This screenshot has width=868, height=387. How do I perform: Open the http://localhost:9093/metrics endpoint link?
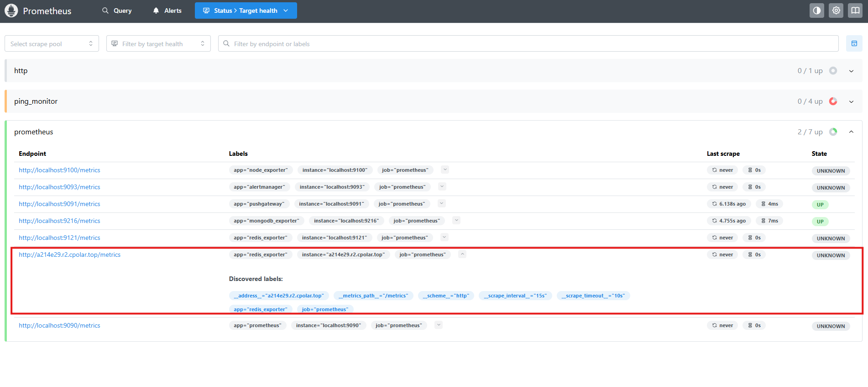tap(59, 187)
